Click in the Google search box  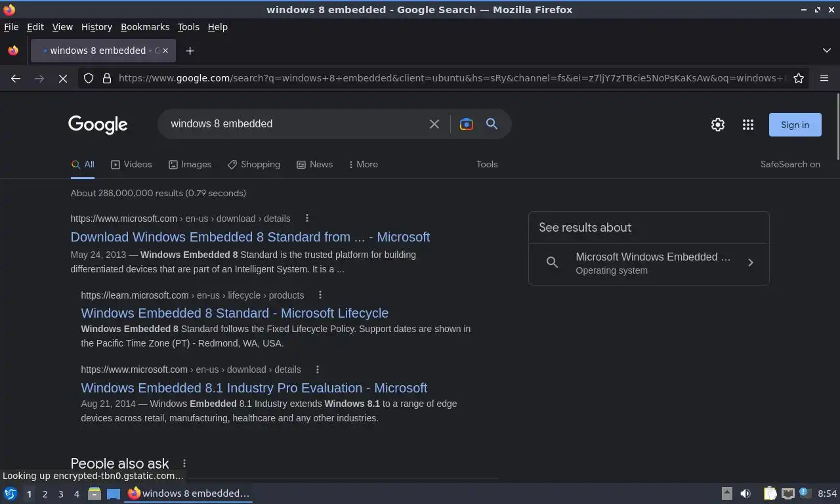pyautogui.click(x=295, y=124)
